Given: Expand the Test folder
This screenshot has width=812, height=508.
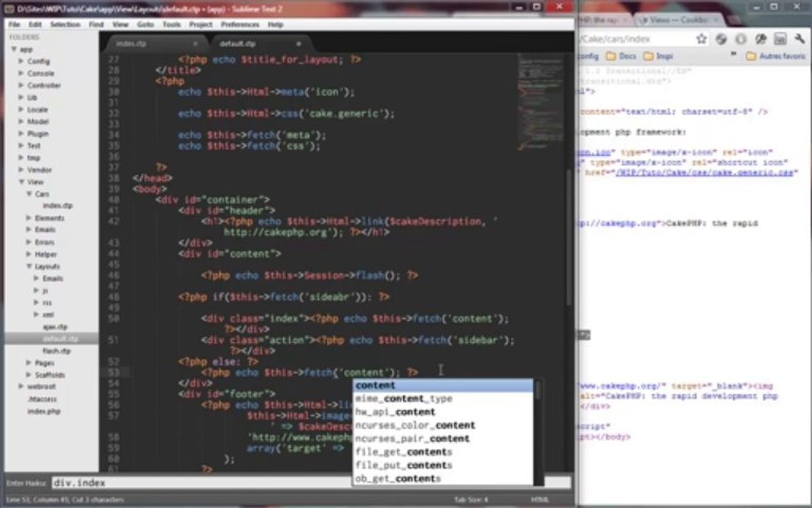Looking at the screenshot, I should [21, 145].
